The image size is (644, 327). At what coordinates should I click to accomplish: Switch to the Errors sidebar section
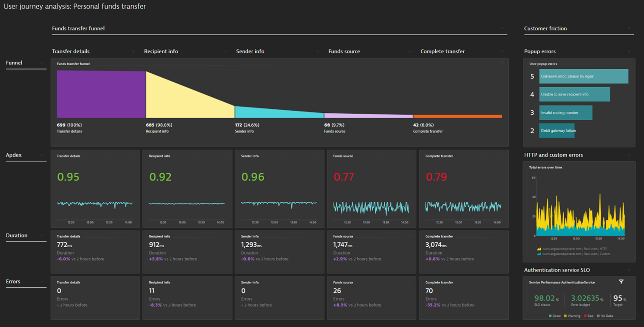point(13,281)
